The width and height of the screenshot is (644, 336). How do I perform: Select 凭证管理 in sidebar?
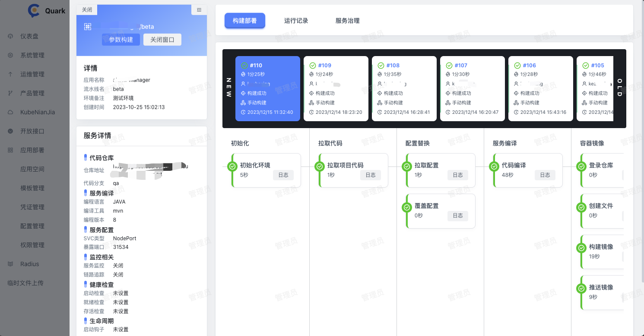(x=32, y=207)
